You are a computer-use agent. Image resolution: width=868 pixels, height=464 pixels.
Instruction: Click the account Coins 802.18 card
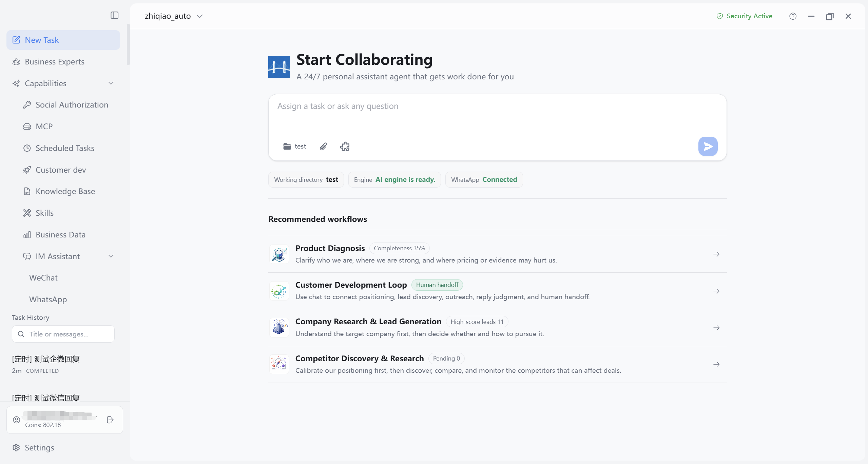[x=64, y=420]
